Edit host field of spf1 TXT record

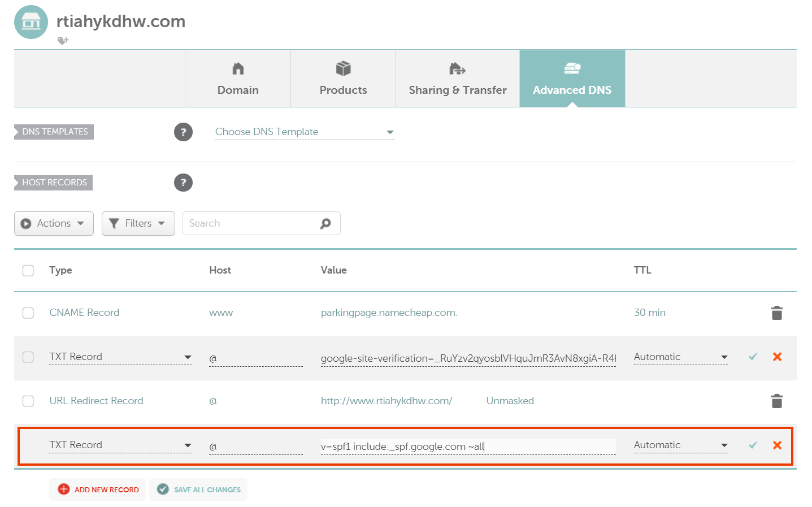[256, 447]
